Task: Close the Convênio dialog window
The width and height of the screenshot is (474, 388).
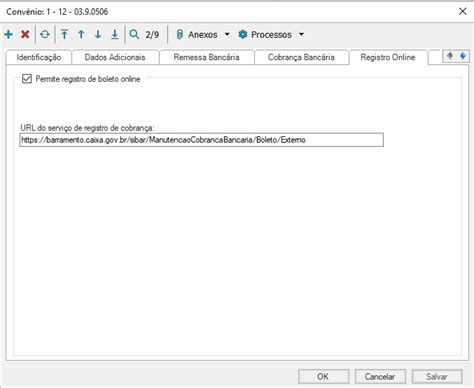Action: tap(463, 11)
